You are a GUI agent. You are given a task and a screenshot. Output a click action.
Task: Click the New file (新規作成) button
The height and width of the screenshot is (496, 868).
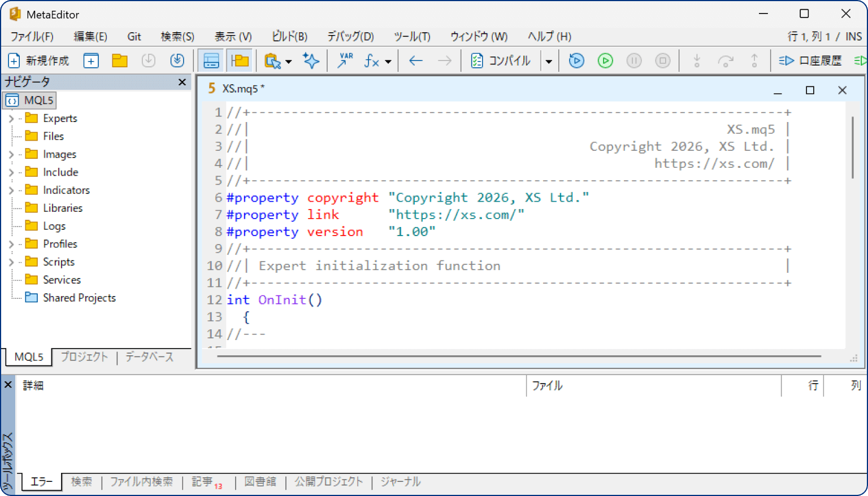38,60
